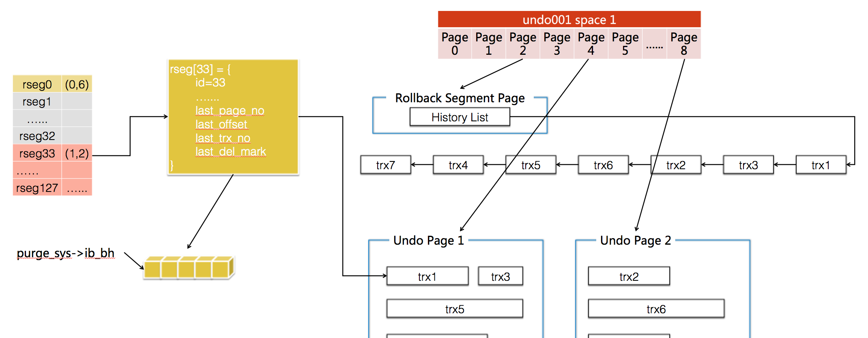This screenshot has width=868, height=338.
Task: Click the last_del_mark field
Action: (x=230, y=151)
